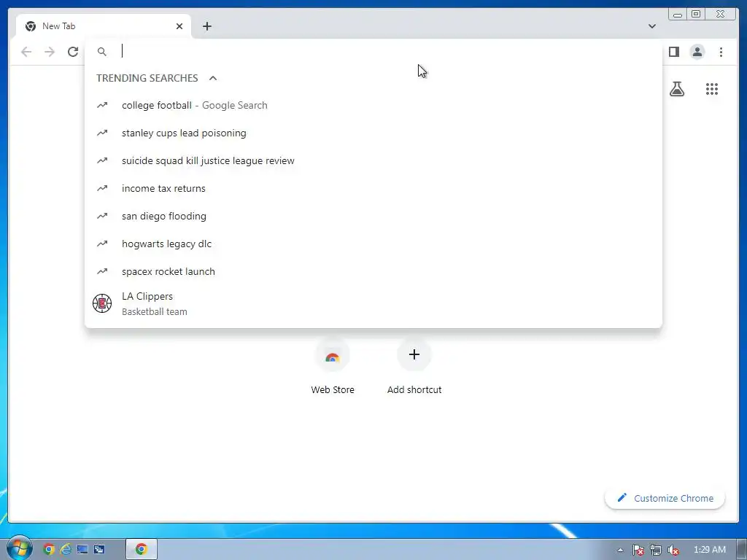Show hidden system tray icons

click(620, 550)
